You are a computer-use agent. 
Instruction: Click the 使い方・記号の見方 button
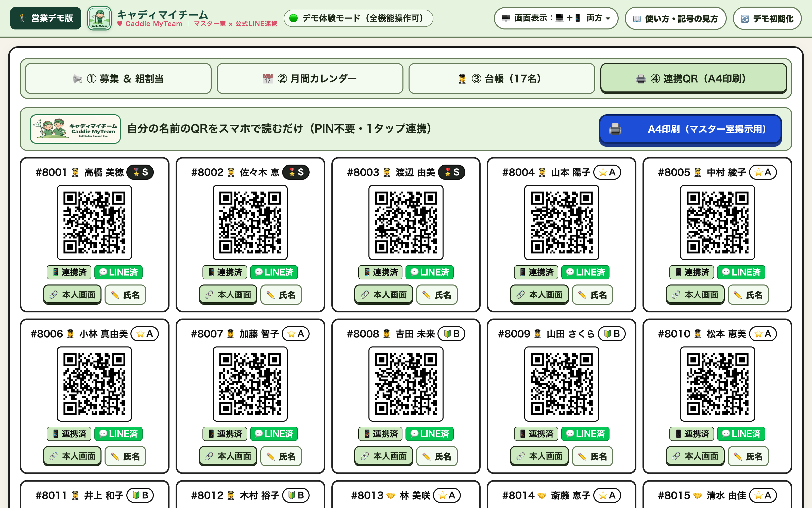click(675, 18)
